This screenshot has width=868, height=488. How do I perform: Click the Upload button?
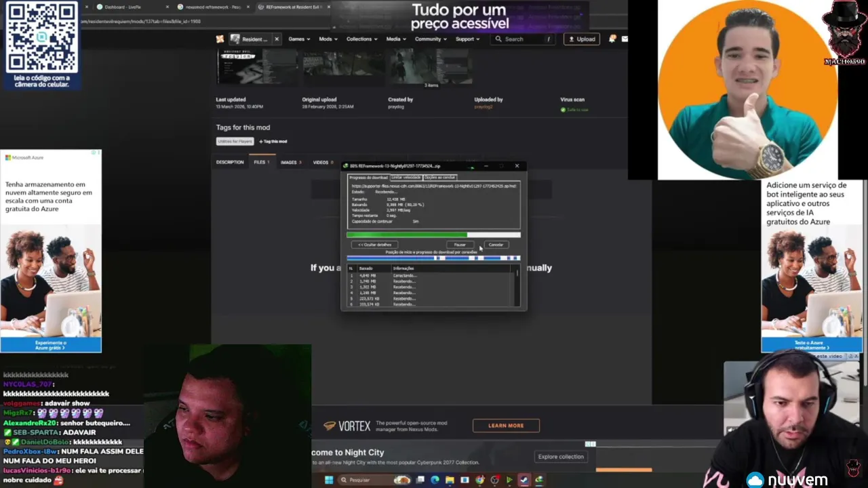[x=581, y=39]
